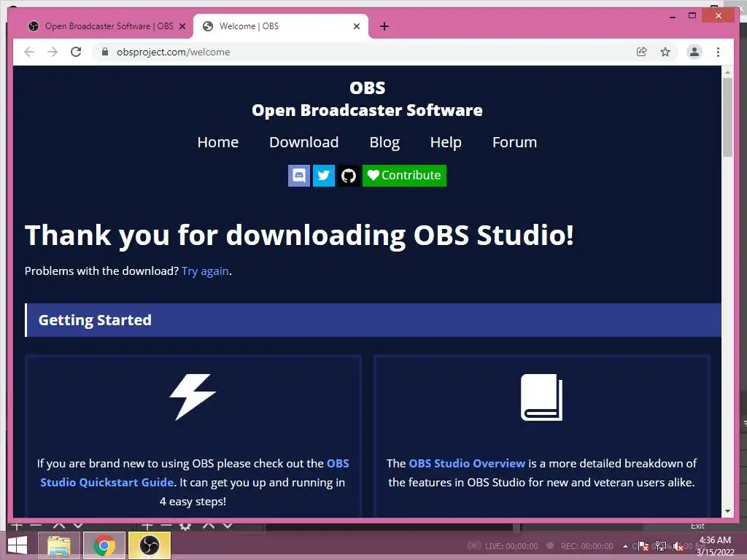Go forward in browser history

click(53, 52)
